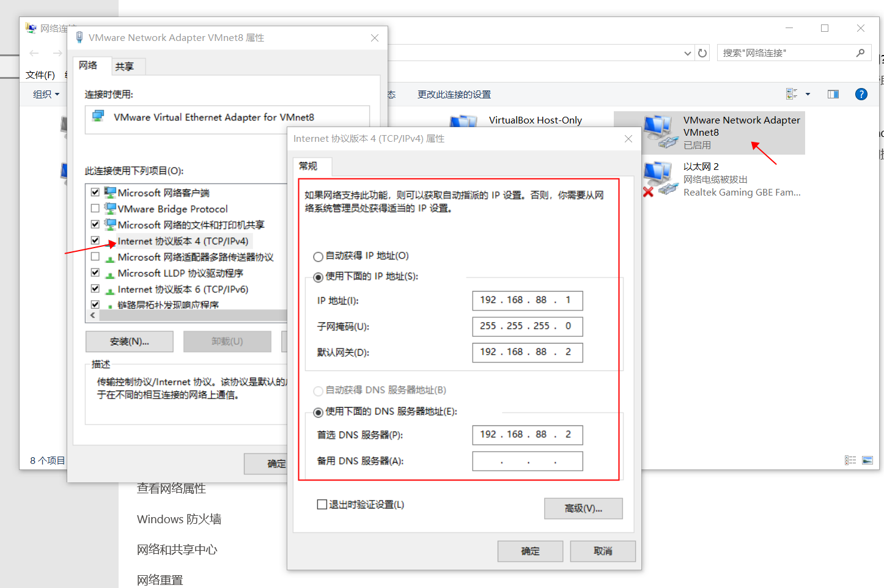
Task: Open the view options dropdown arrow
Action: tap(808, 94)
